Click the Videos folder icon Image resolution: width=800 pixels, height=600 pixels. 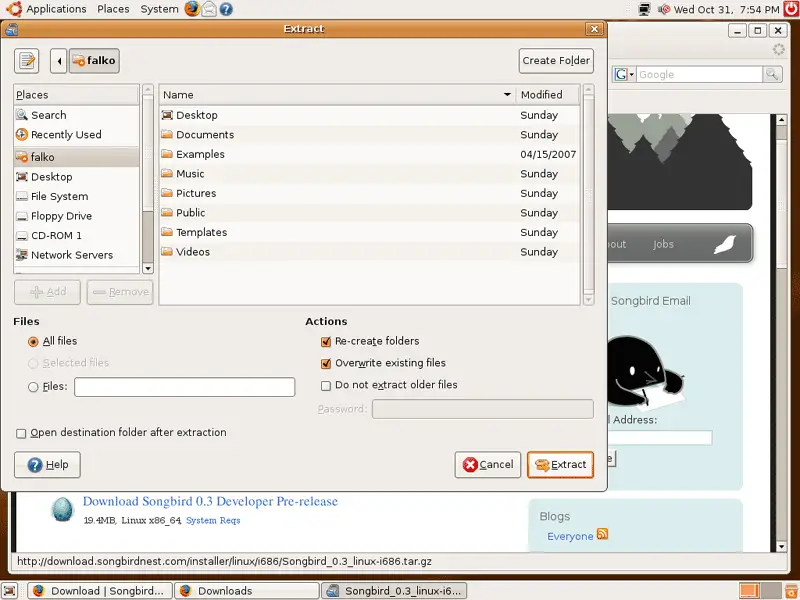pos(167,252)
